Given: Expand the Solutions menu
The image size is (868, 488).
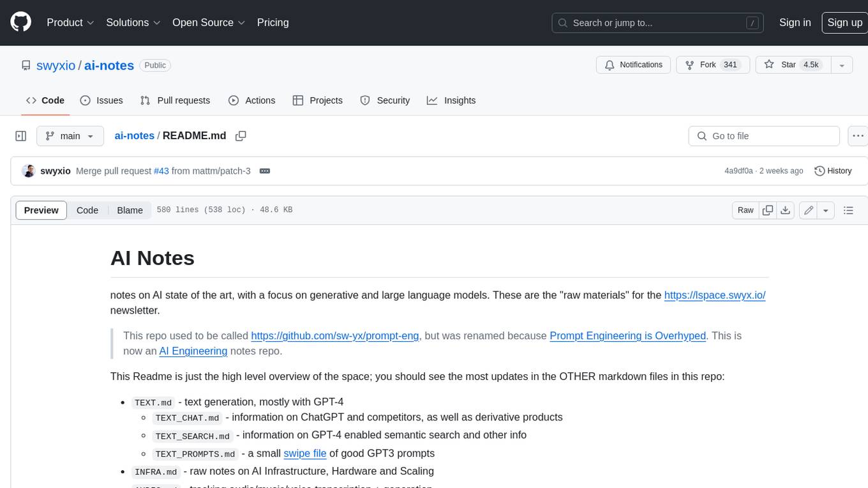Looking at the screenshot, I should point(133,22).
